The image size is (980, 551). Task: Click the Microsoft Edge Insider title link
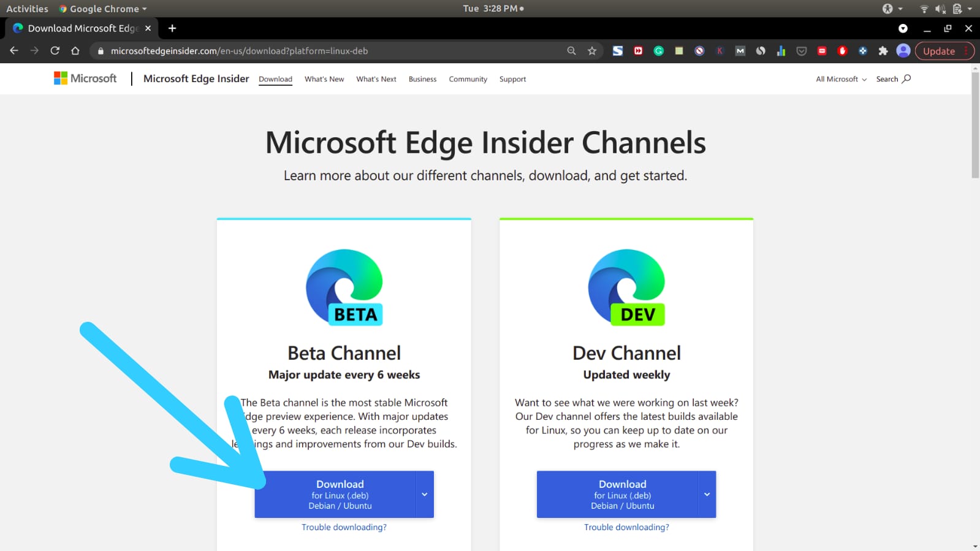[x=196, y=78]
